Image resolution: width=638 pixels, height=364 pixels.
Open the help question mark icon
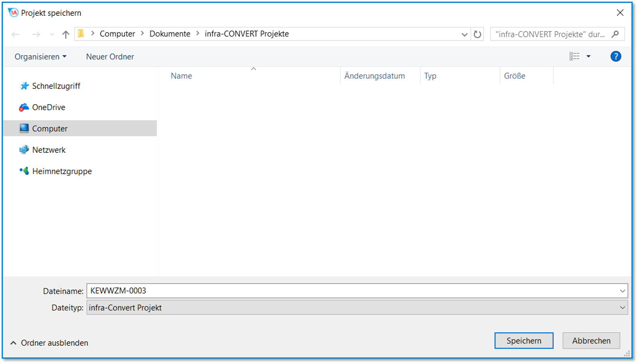615,57
